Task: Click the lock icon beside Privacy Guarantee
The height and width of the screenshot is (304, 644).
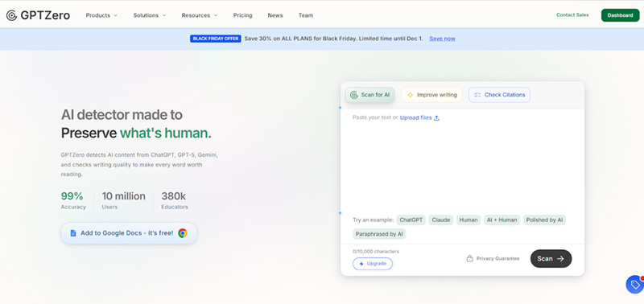Action: click(x=470, y=259)
